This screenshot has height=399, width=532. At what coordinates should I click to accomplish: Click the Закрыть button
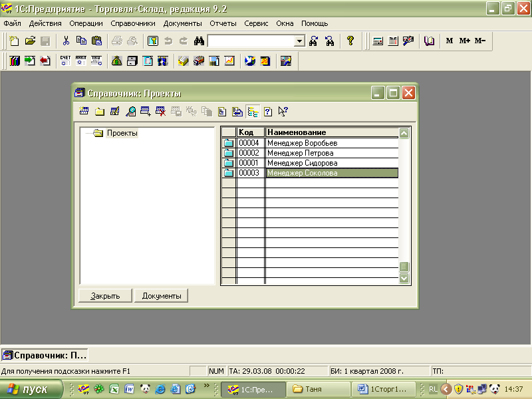pyautogui.click(x=105, y=296)
